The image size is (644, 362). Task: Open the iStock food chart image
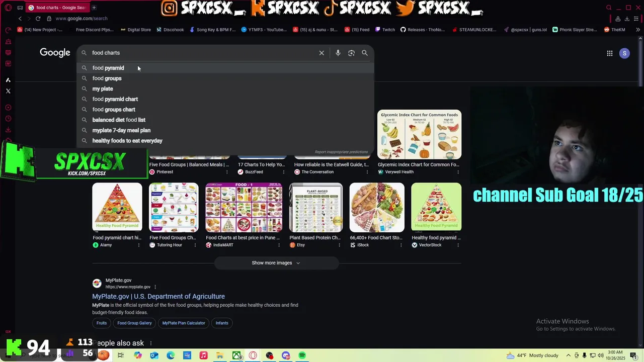[x=377, y=207]
